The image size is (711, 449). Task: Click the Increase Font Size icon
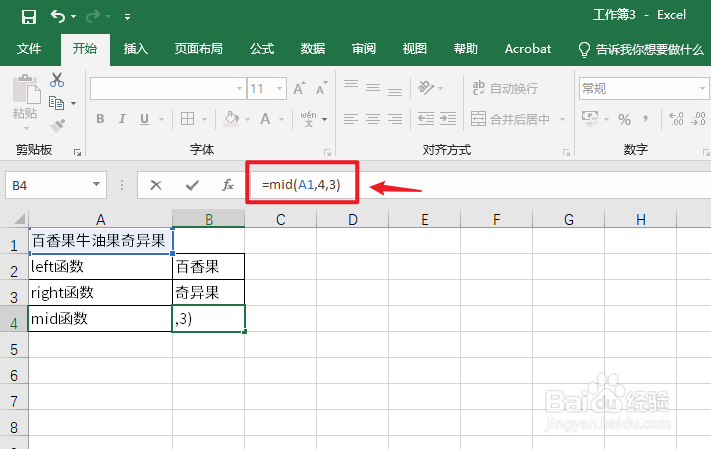click(299, 88)
